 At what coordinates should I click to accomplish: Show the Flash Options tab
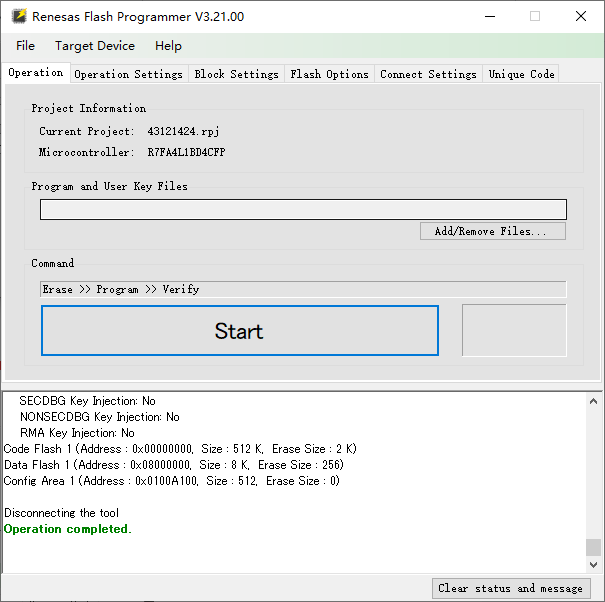pos(329,74)
